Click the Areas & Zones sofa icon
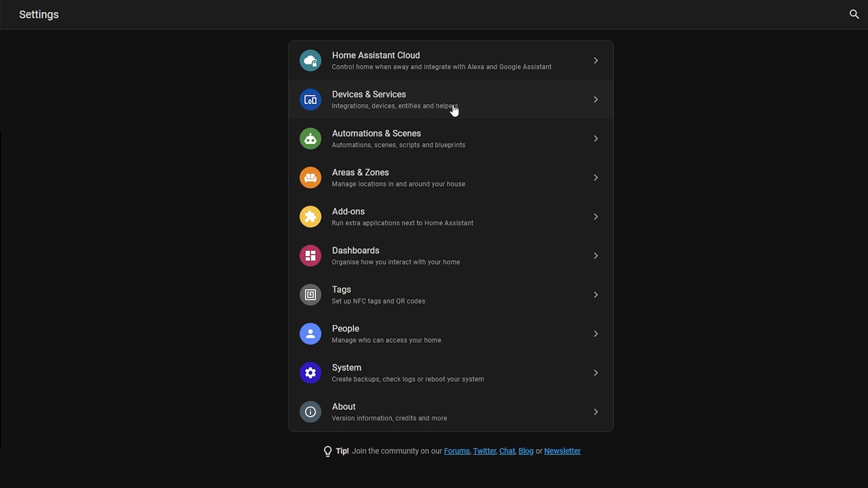This screenshot has height=488, width=868. tap(310, 178)
